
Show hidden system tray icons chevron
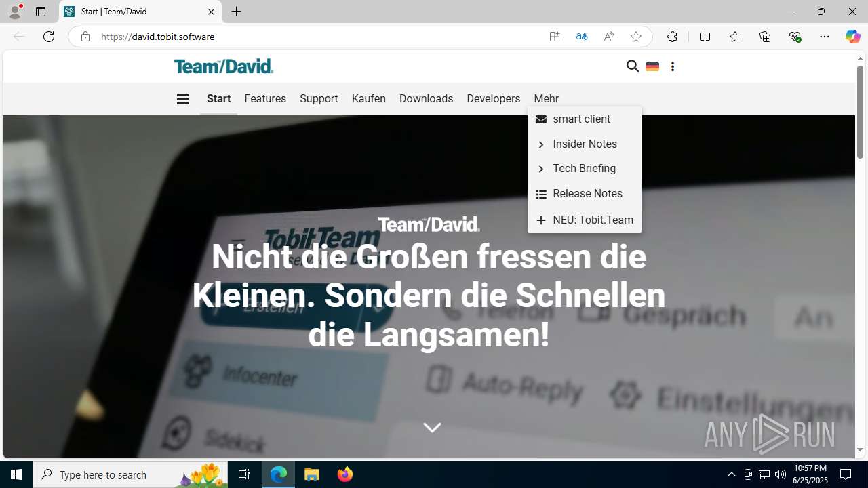pos(731,474)
